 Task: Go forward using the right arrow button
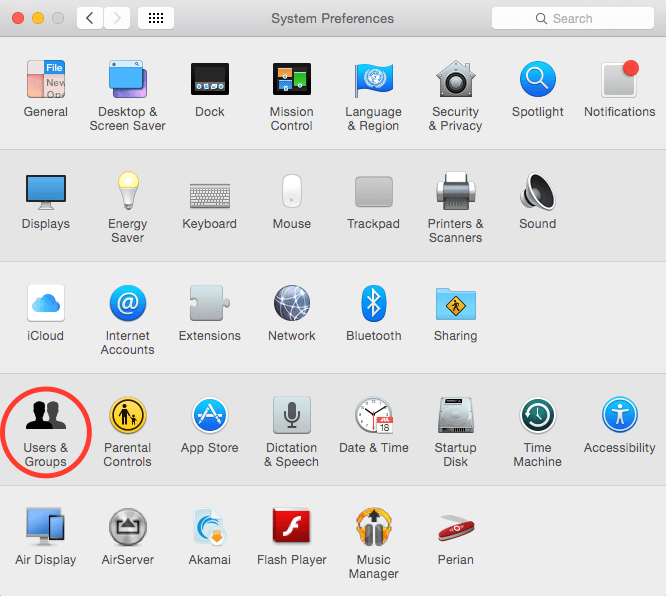[x=117, y=18]
